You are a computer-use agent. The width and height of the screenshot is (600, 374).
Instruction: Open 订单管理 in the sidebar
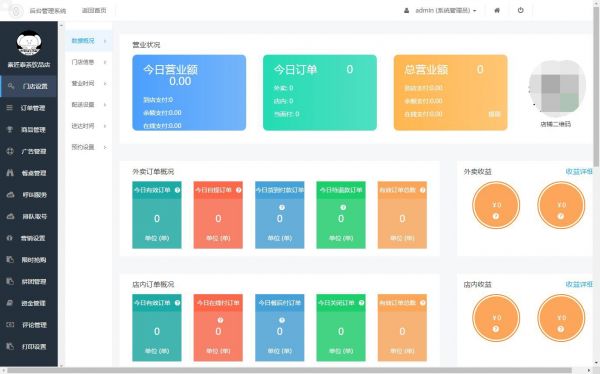click(29, 108)
